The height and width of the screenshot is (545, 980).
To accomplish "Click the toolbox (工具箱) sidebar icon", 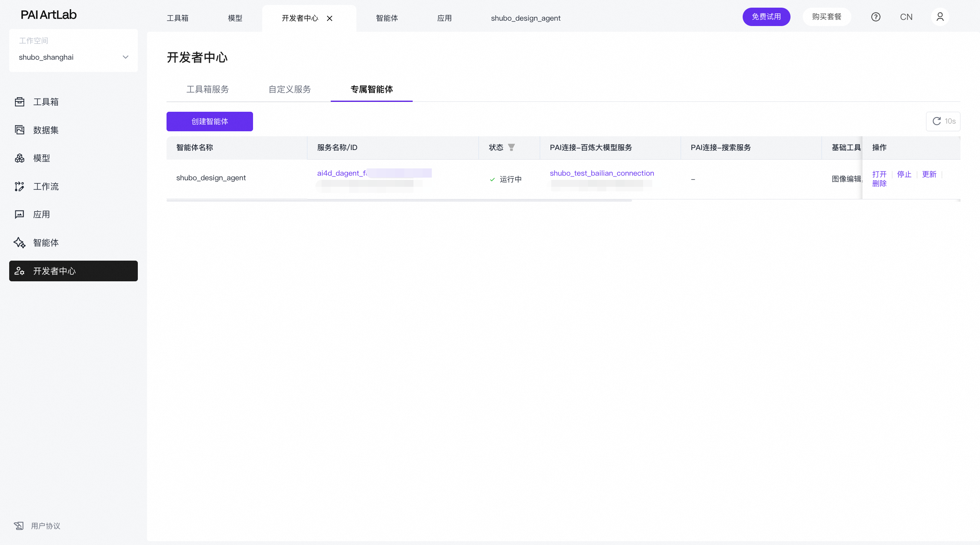I will pos(20,102).
